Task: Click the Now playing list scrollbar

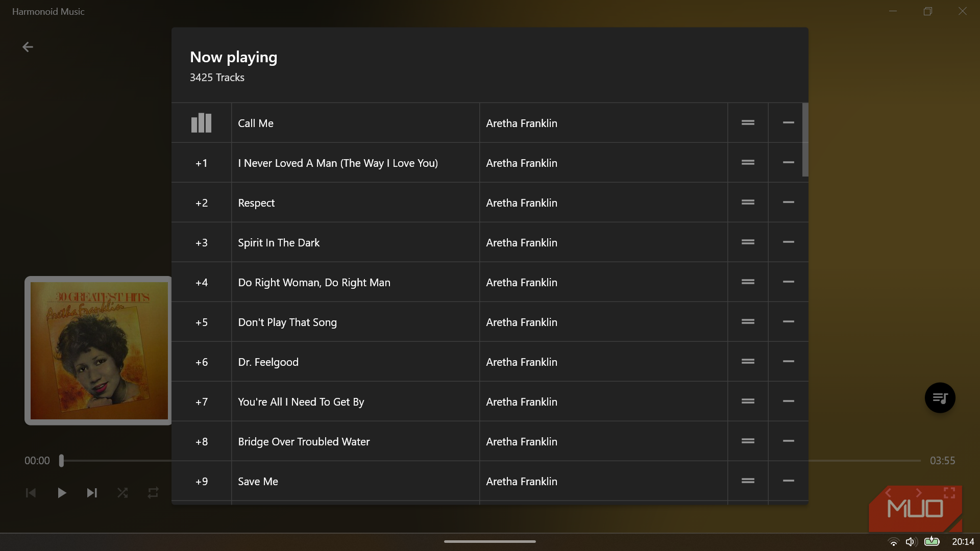Action: point(805,140)
